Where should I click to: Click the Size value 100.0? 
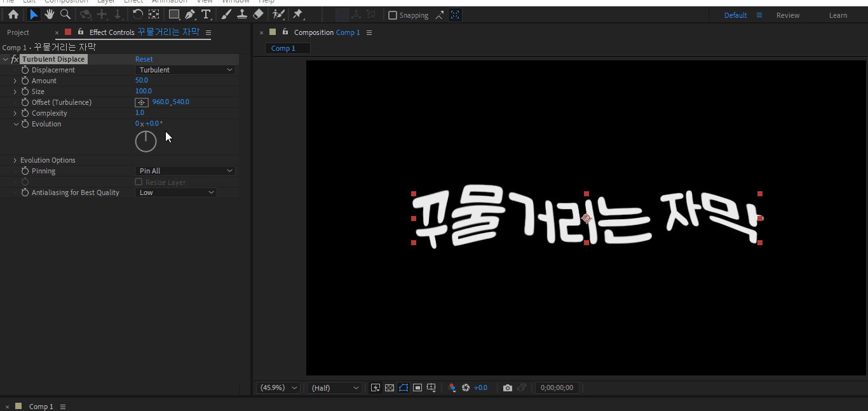tap(144, 91)
